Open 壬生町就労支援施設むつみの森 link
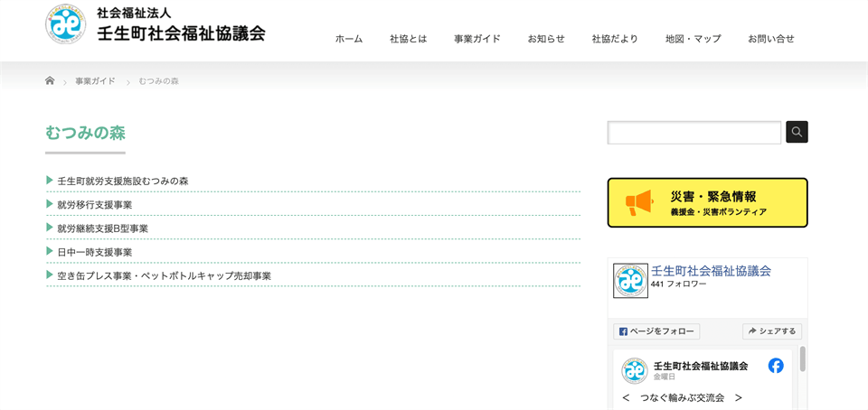The height and width of the screenshot is (410, 868). pyautogui.click(x=123, y=181)
